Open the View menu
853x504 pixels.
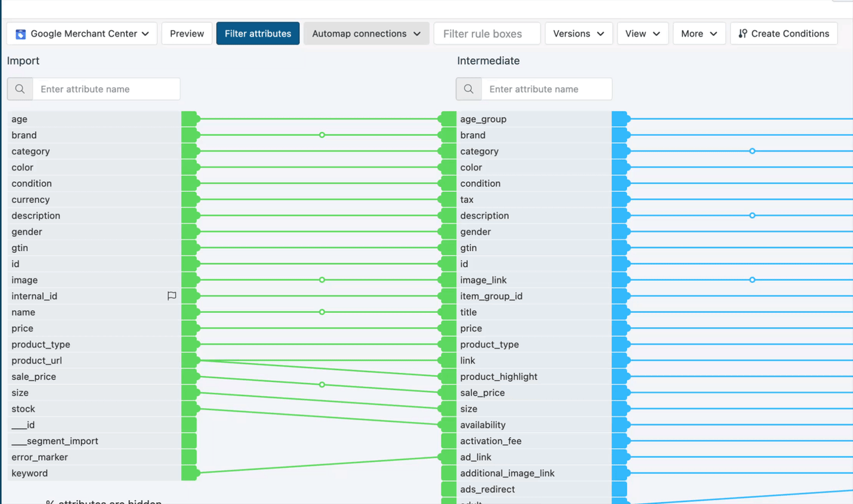[x=642, y=34]
